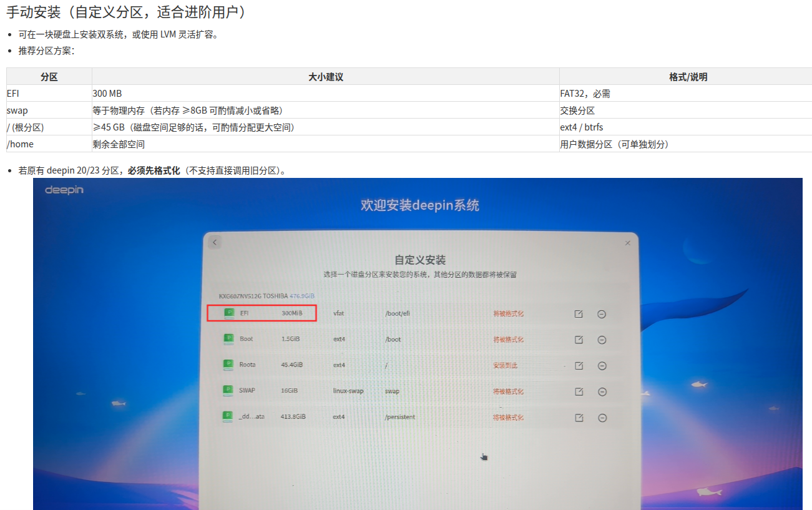Remove the Boot partition using the minus icon
812x510 pixels.
click(x=602, y=340)
